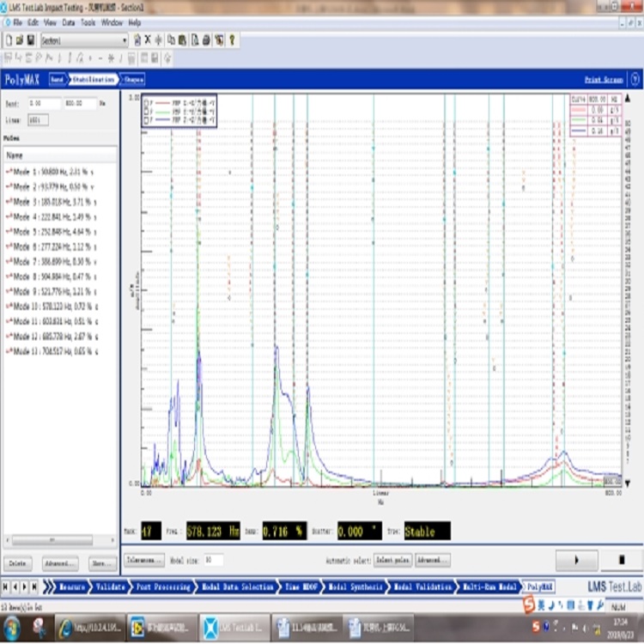Screen dimensions: 644x644
Task: Go to Modal Data Selection workflow tab
Action: (237, 587)
